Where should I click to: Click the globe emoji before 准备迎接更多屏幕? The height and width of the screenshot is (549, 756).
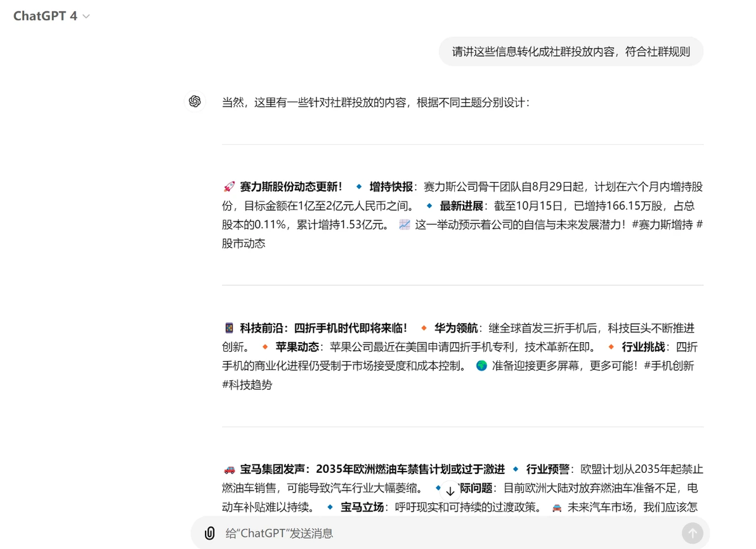(481, 366)
